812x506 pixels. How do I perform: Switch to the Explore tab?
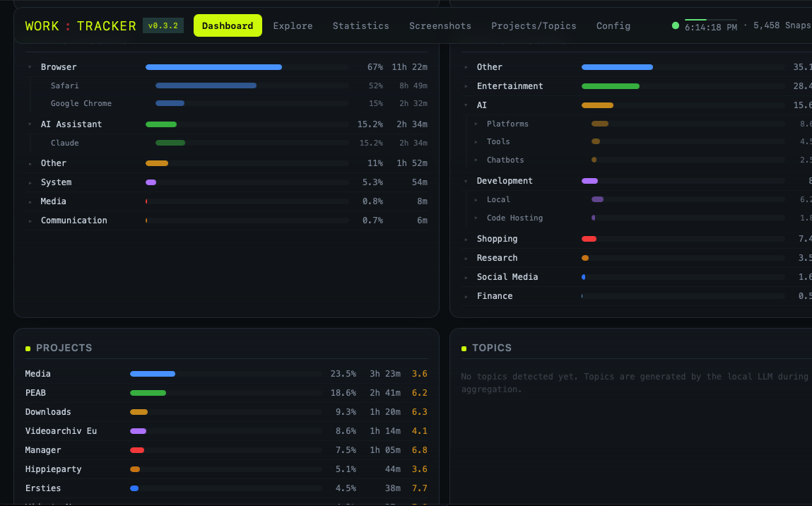[x=293, y=26]
